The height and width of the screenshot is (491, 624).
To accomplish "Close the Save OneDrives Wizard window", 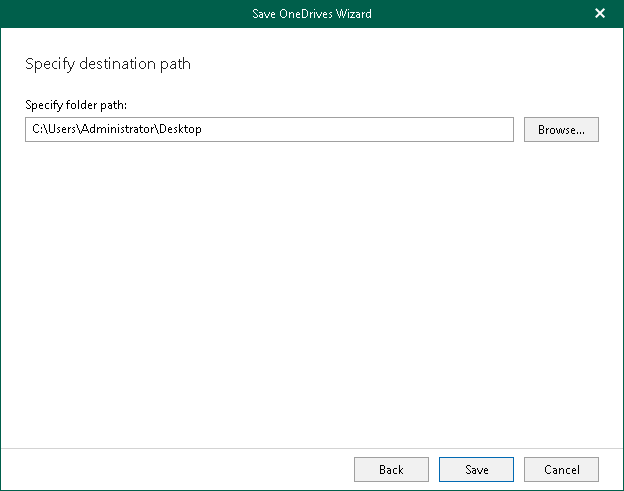I will coord(600,13).
